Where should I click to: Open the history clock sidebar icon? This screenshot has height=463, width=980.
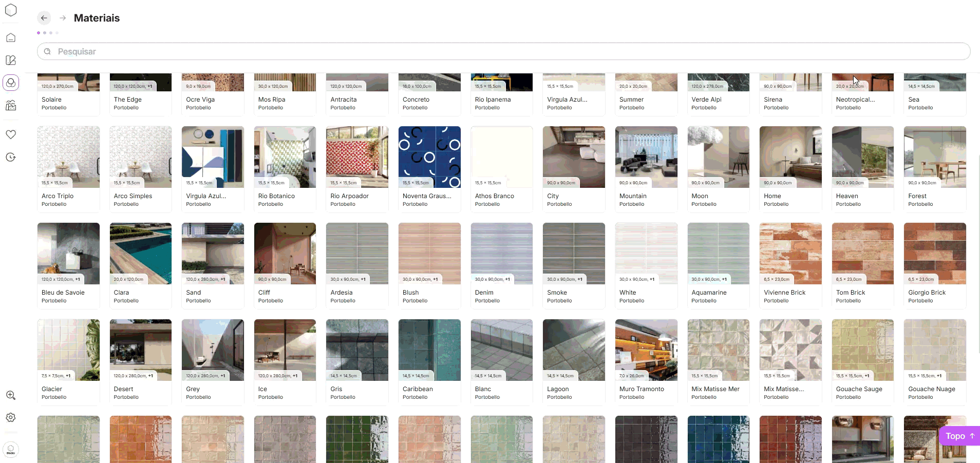(11, 157)
